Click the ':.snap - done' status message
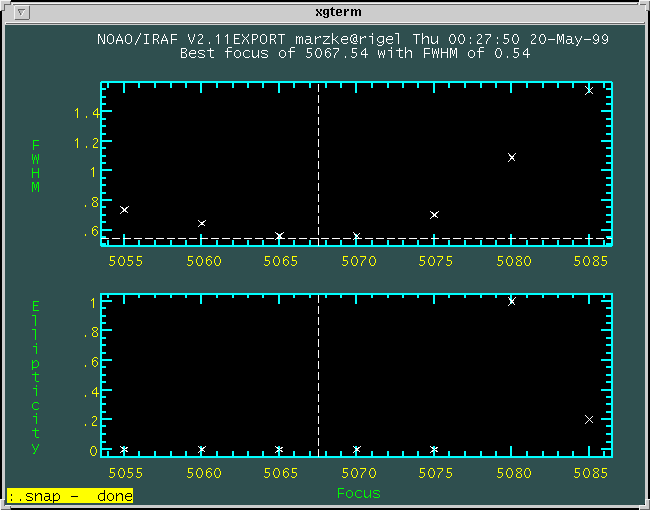 [70, 496]
